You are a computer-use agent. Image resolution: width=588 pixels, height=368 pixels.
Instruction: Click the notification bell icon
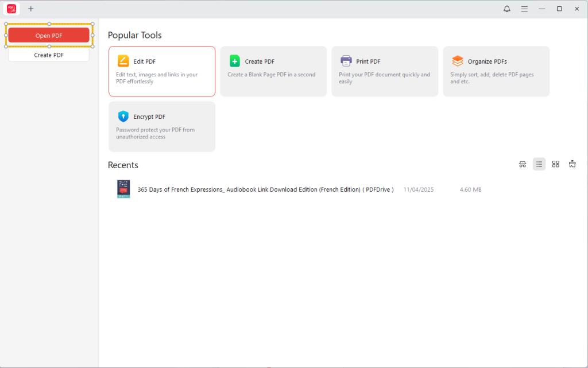click(x=506, y=9)
